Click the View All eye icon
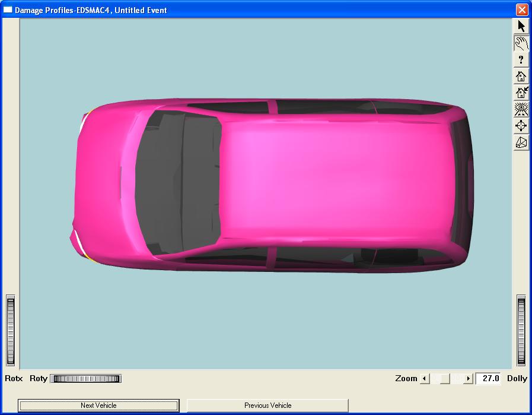This screenshot has height=415, width=532. (x=521, y=109)
